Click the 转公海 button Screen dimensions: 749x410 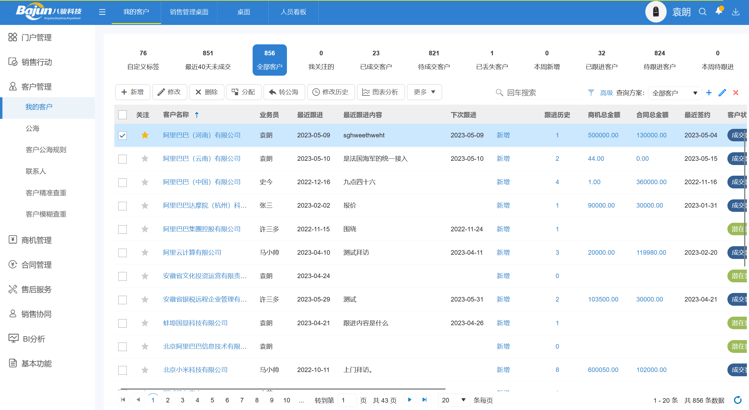[284, 92]
